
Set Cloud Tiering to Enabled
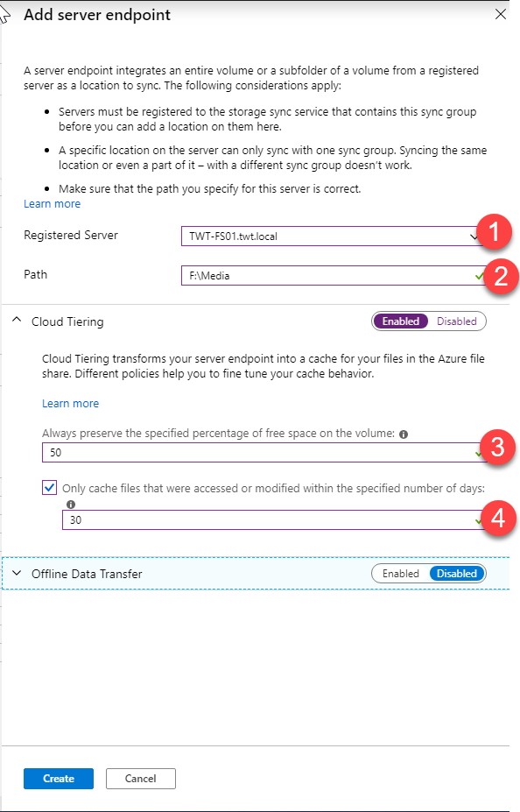[400, 321]
